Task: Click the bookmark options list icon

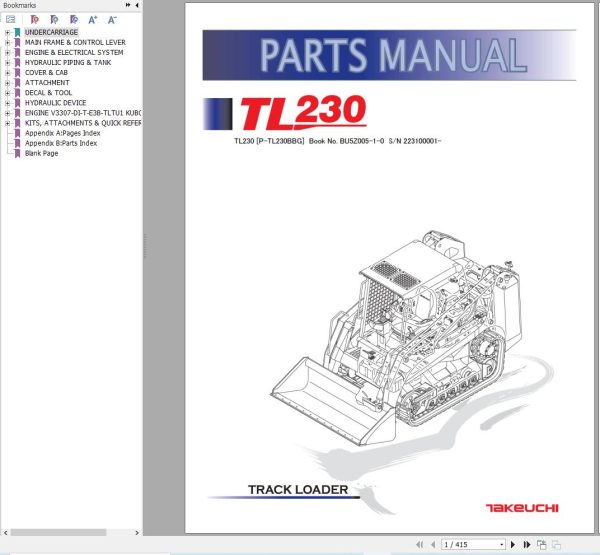Action: [x=11, y=19]
